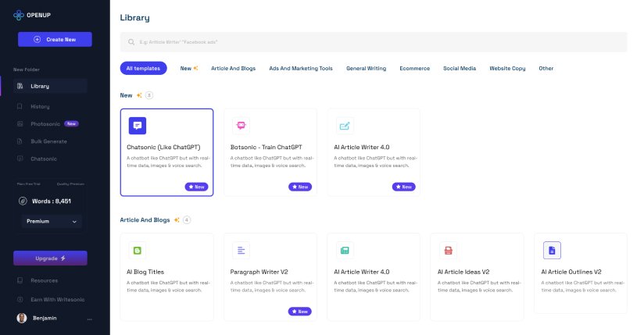This screenshot has height=335, width=644.
Task: Click the AI Article Ideas V2 icon
Action: click(448, 250)
